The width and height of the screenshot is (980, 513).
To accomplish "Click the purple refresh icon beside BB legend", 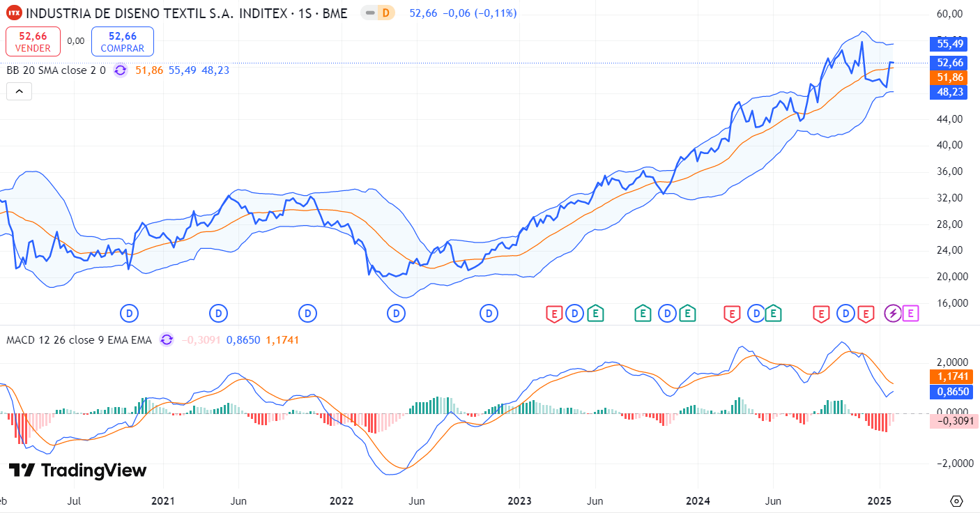I will click(121, 70).
